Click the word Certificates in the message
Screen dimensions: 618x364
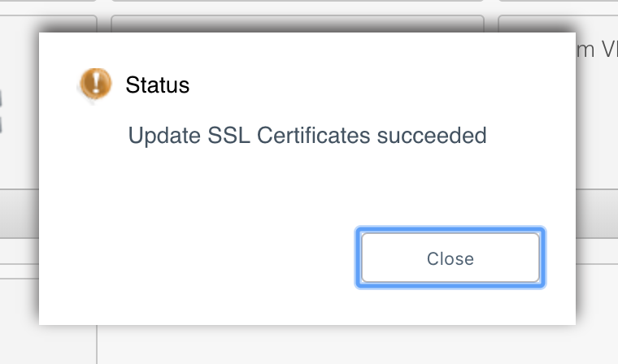pyautogui.click(x=313, y=135)
